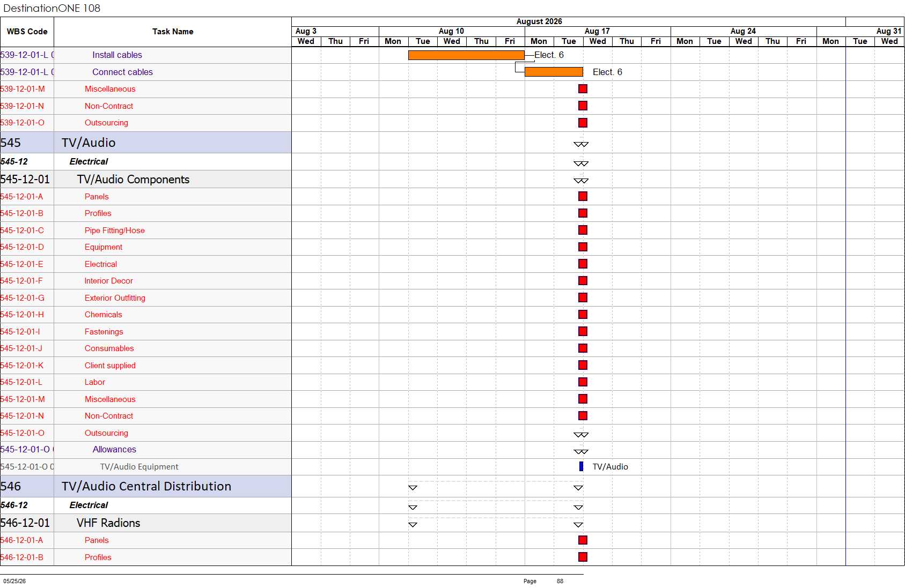Click the Aug 17 week header
The image size is (905, 588).
pyautogui.click(x=597, y=31)
